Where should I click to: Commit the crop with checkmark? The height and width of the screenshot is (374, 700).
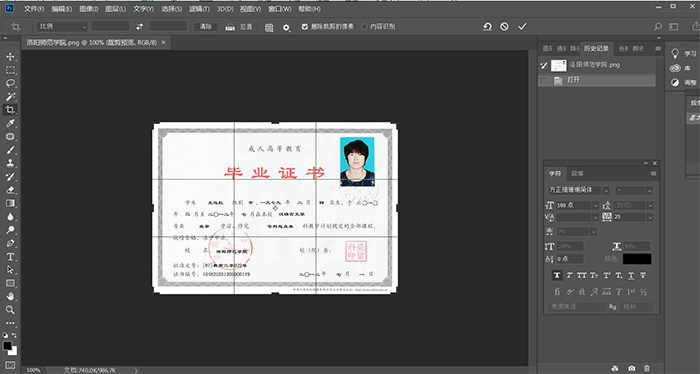coord(522,27)
